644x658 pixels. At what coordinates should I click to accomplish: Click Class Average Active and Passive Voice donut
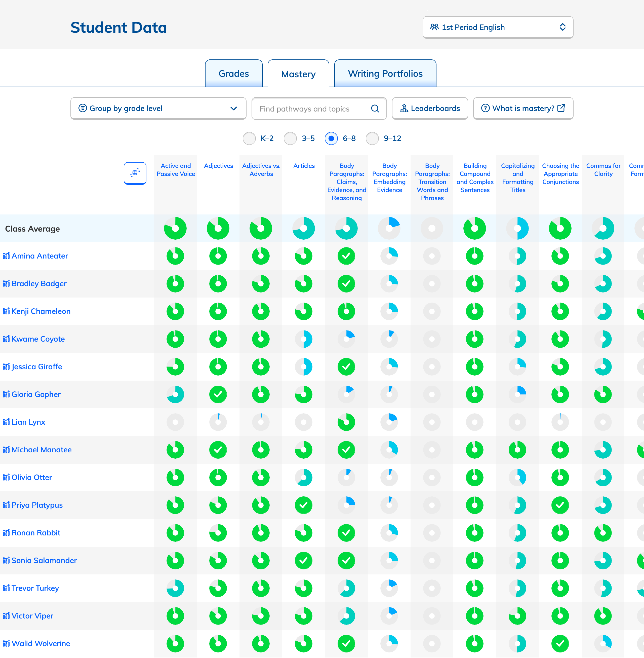coord(175,229)
